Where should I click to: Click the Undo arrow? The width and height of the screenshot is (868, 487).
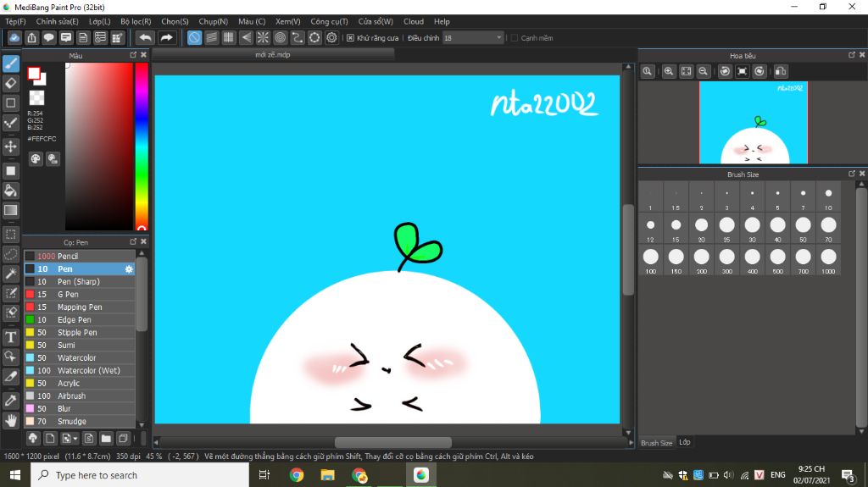tap(146, 37)
